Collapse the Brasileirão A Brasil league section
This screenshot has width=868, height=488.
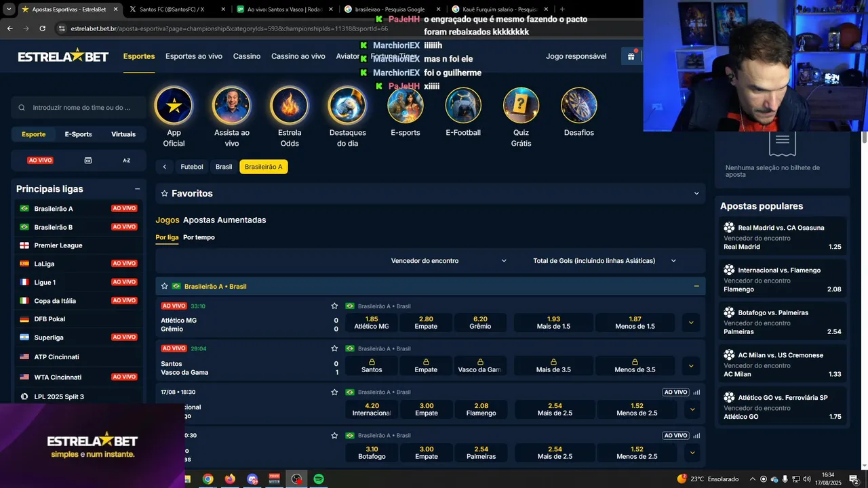tap(696, 286)
